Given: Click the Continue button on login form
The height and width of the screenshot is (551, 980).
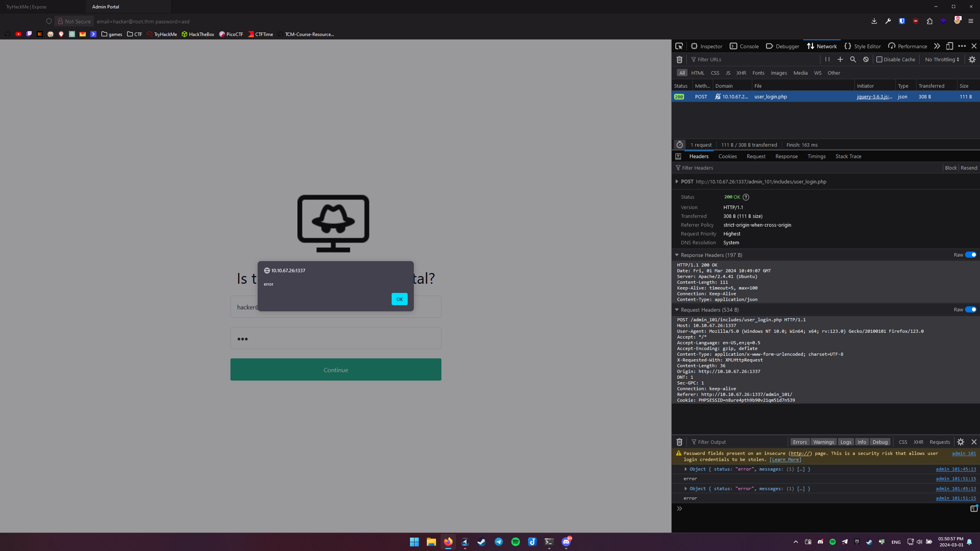Looking at the screenshot, I should point(336,369).
